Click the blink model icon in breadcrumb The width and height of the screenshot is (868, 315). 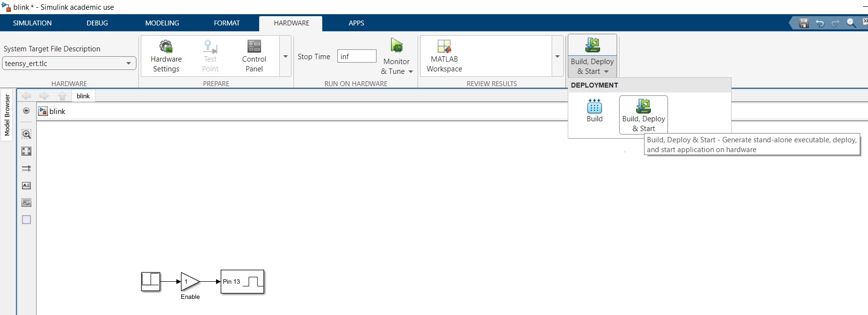(x=43, y=111)
